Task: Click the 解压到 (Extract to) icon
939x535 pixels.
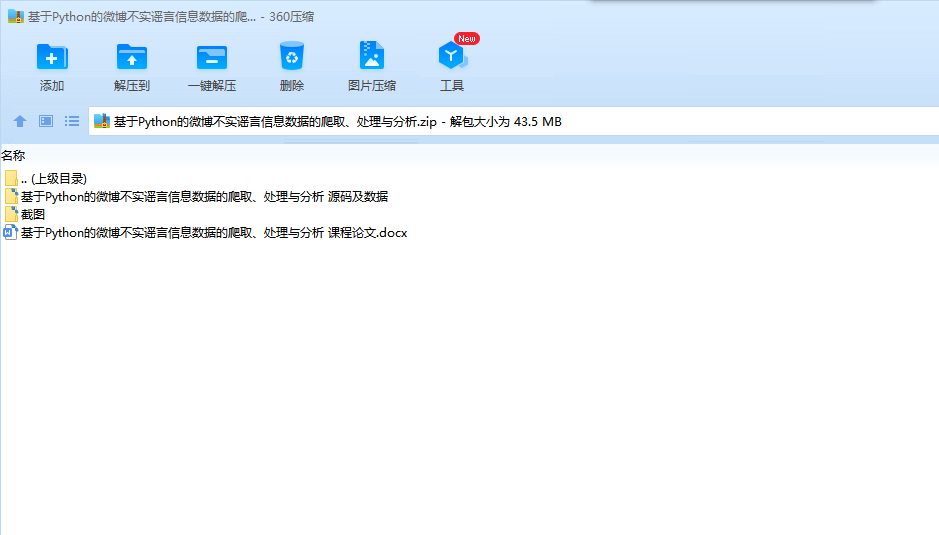Action: tap(132, 58)
